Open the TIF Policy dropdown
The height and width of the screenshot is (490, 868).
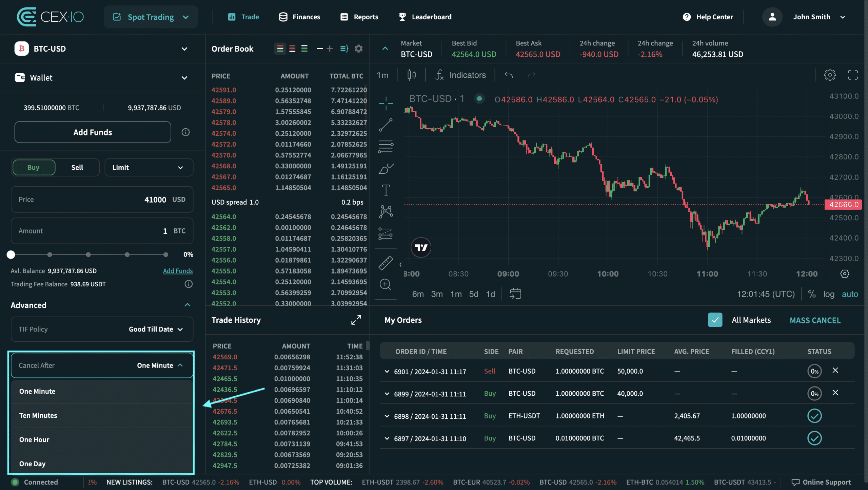pyautogui.click(x=102, y=329)
